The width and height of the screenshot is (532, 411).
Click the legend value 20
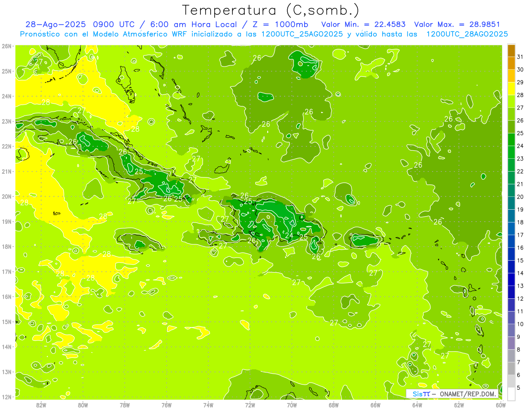520,196
